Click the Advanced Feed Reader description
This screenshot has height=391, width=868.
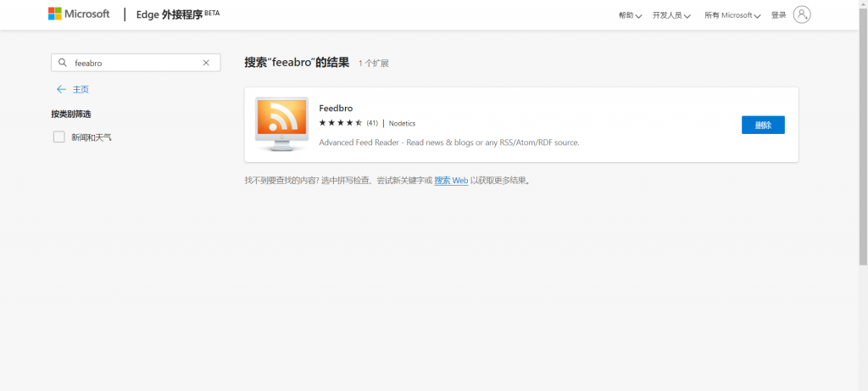pyautogui.click(x=449, y=142)
